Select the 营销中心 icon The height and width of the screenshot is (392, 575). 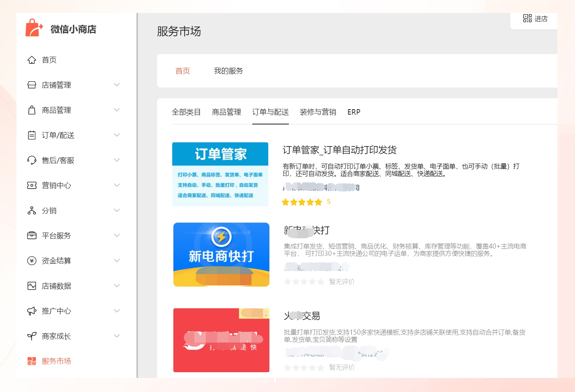pos(32,185)
